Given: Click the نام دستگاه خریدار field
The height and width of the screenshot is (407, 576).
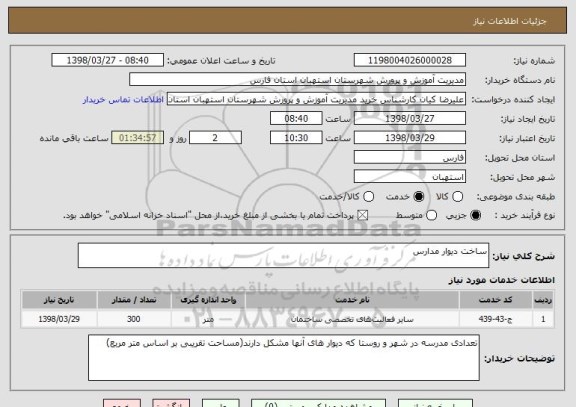Looking at the screenshot, I should [298, 80].
